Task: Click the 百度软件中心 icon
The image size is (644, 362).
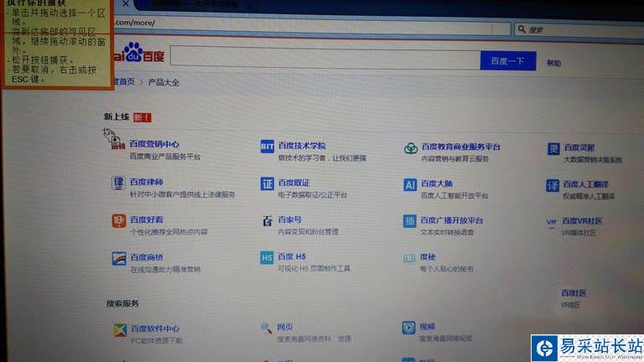Action: tap(121, 329)
